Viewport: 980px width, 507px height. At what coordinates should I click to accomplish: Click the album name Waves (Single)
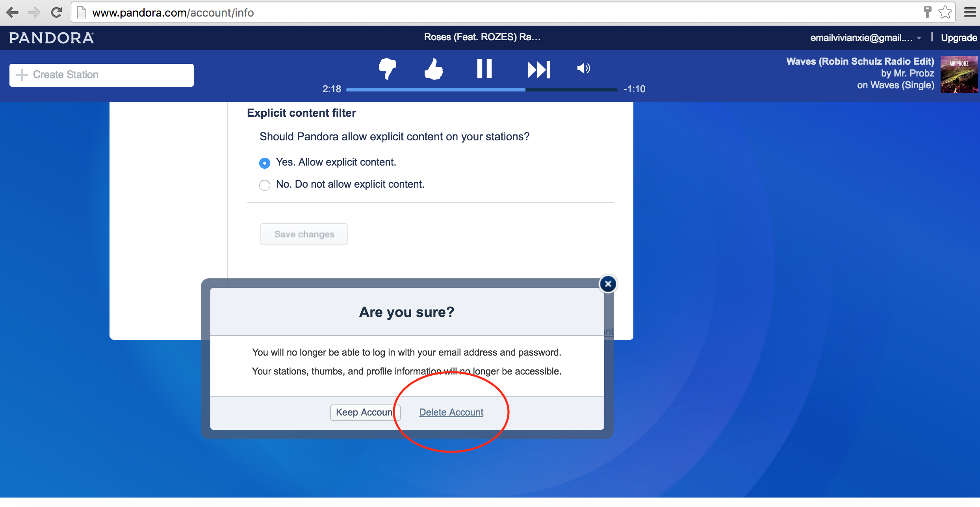(902, 85)
